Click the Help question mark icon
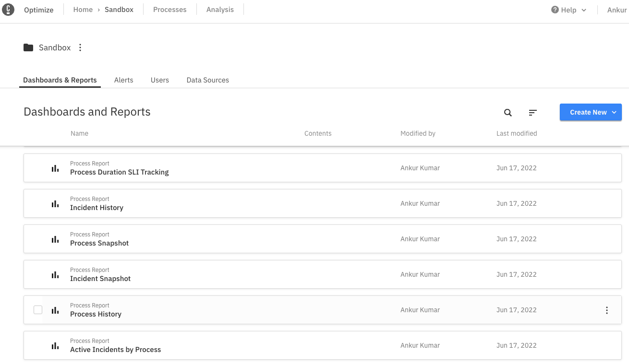The height and width of the screenshot is (364, 629). (555, 10)
